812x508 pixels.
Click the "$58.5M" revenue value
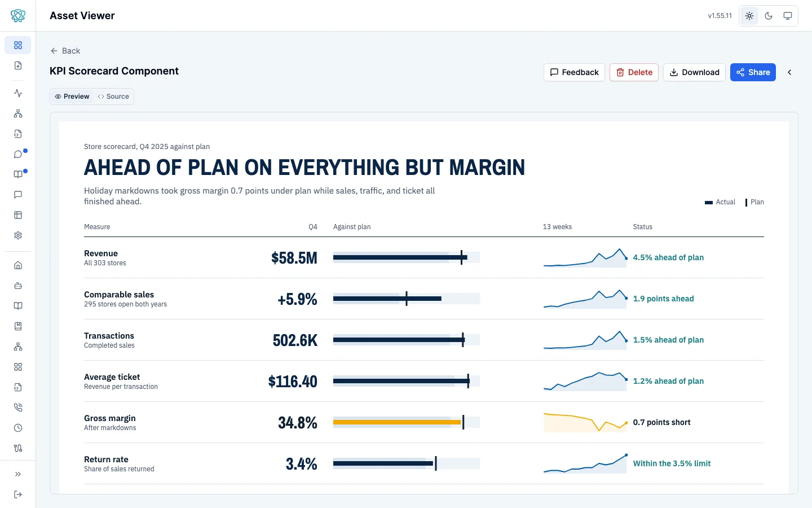[x=294, y=258]
